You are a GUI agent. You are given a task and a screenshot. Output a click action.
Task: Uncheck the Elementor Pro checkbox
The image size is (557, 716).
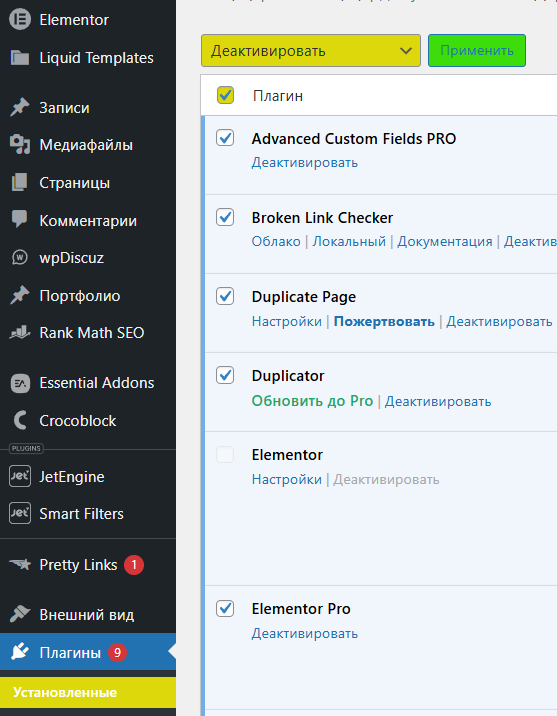[x=225, y=608]
